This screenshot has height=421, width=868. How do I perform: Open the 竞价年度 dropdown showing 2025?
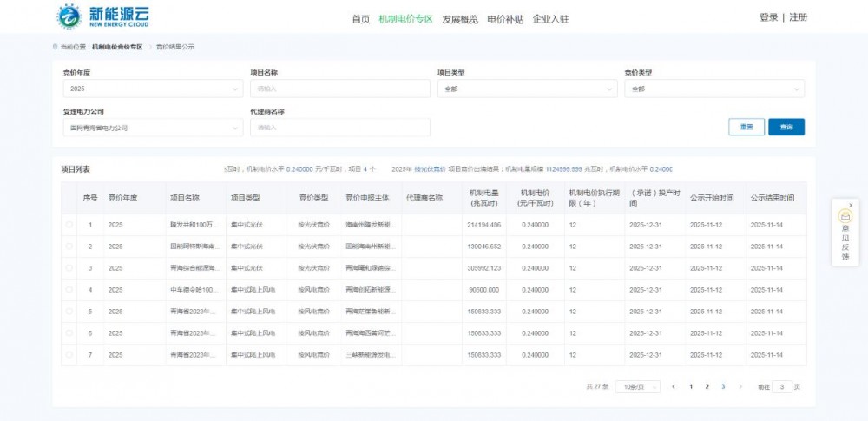click(152, 89)
